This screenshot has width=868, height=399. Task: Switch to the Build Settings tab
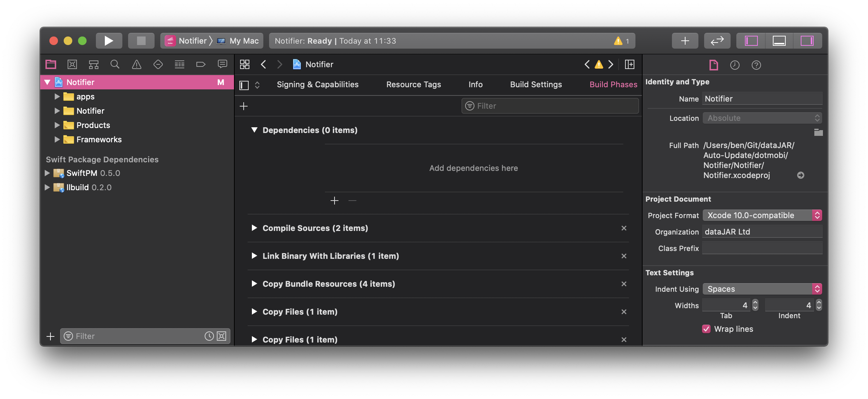coord(536,85)
